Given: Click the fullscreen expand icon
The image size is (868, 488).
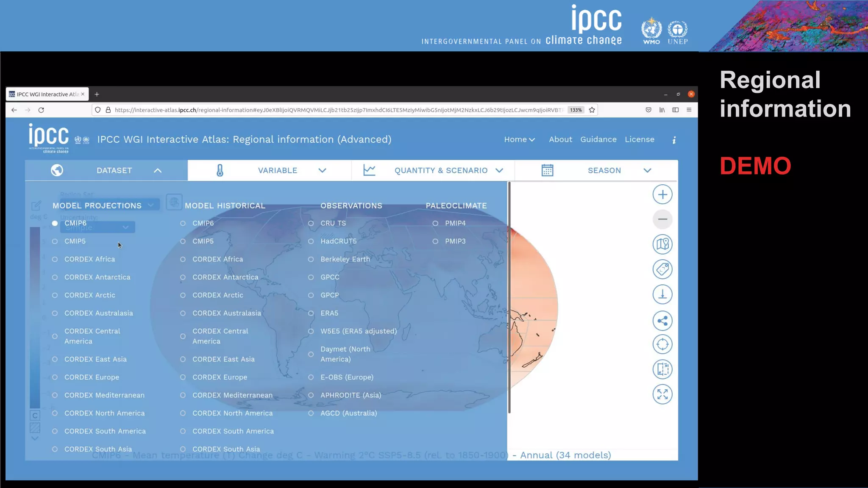Looking at the screenshot, I should coord(662,394).
